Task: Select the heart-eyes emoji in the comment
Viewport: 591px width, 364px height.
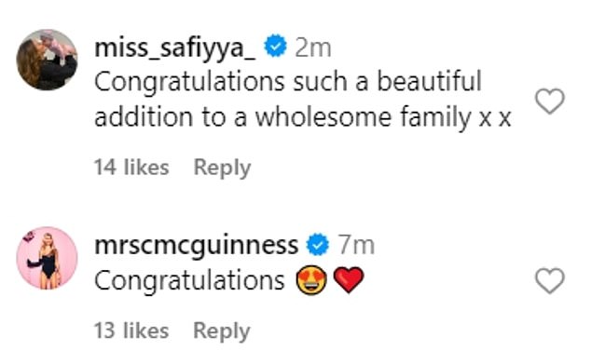Action: tap(311, 280)
